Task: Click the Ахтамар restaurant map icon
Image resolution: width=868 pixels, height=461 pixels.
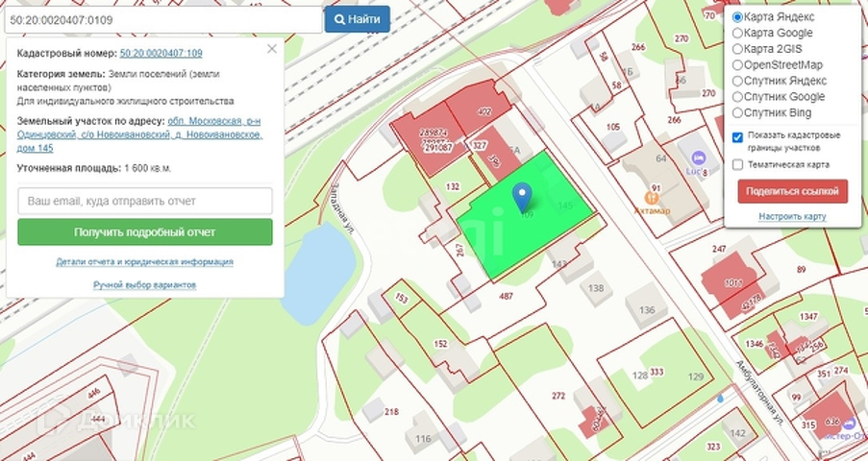Action: pos(652,198)
